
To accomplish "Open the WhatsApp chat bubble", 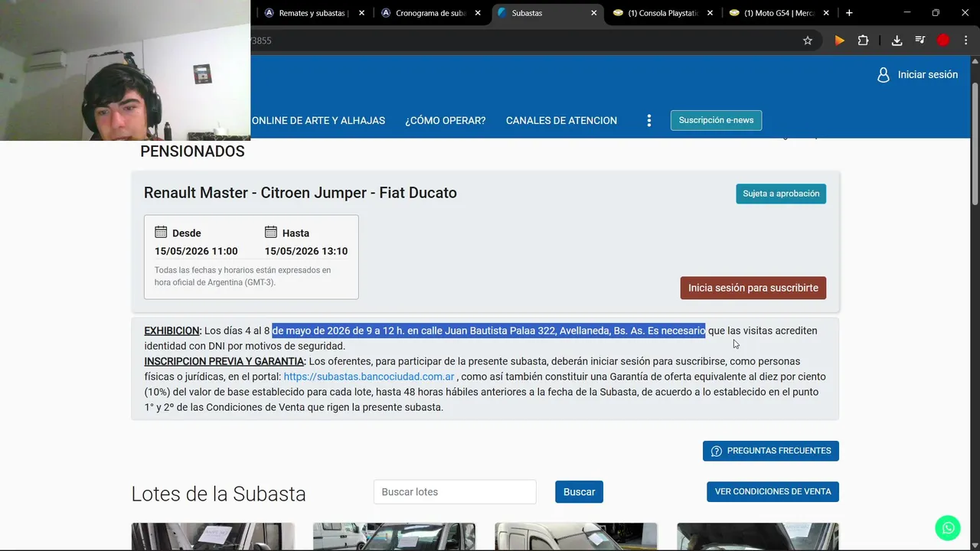I will (x=948, y=528).
